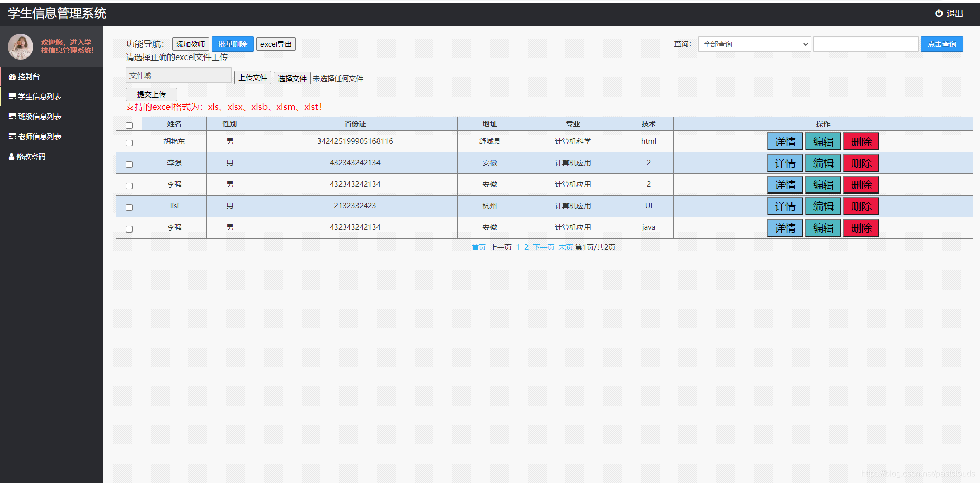Click the 点击查询 search button
Viewport: 980px width, 483px height.
pyautogui.click(x=942, y=44)
